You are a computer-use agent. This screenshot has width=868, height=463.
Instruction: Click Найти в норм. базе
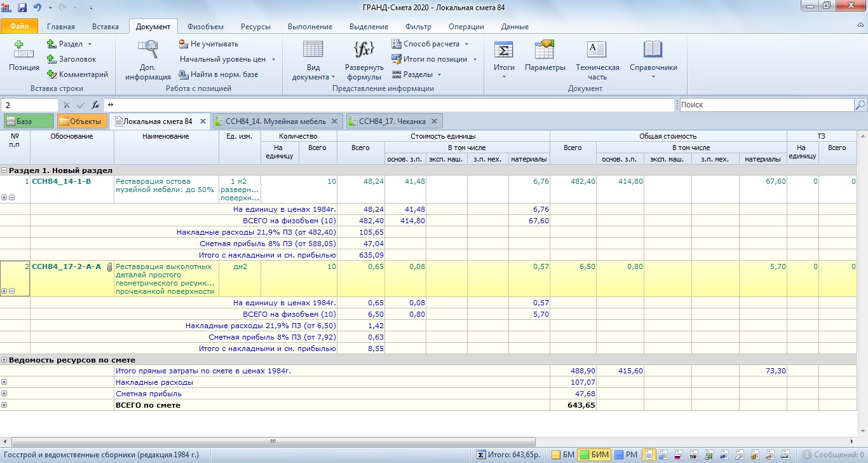(x=218, y=74)
